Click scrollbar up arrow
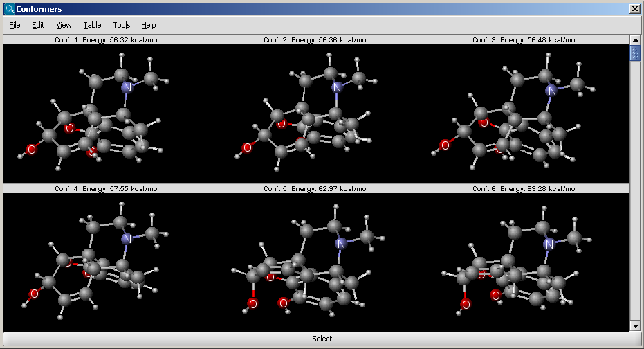 pyautogui.click(x=634, y=40)
